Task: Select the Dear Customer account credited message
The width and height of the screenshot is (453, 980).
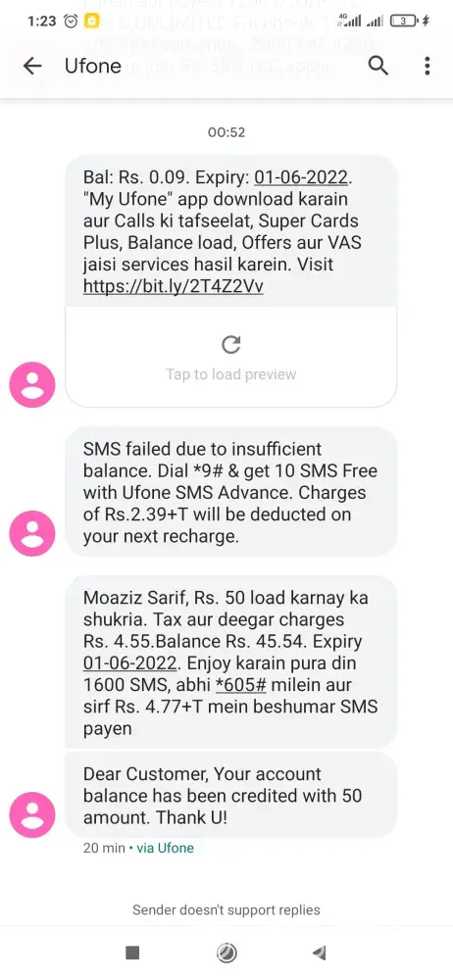Action: (x=230, y=796)
